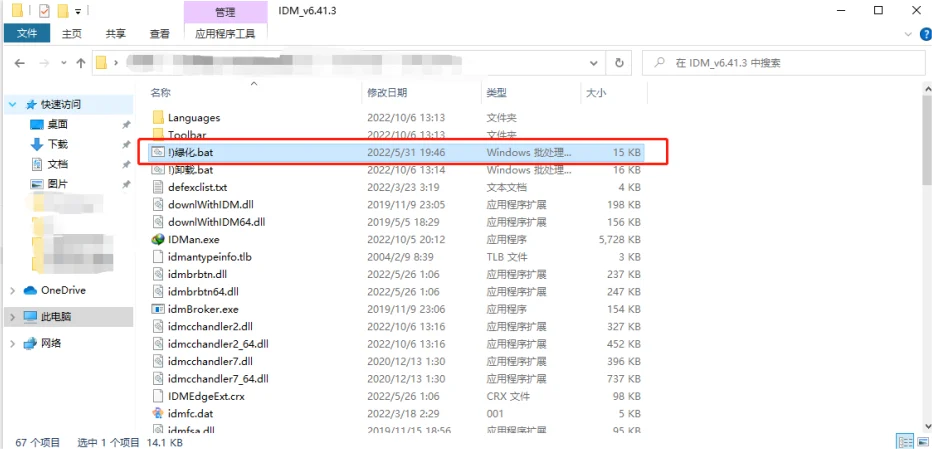
Task: Select the 管理 contextual tab
Action: click(x=225, y=11)
